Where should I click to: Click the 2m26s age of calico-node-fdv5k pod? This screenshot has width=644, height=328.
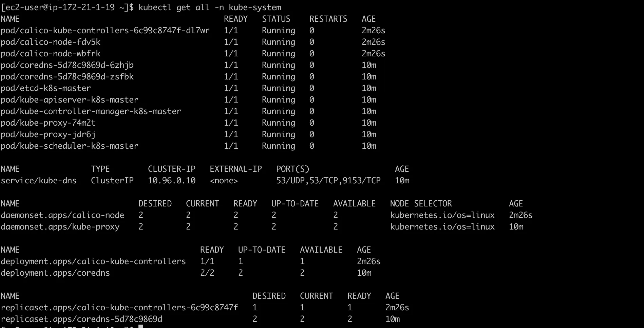[x=374, y=42]
